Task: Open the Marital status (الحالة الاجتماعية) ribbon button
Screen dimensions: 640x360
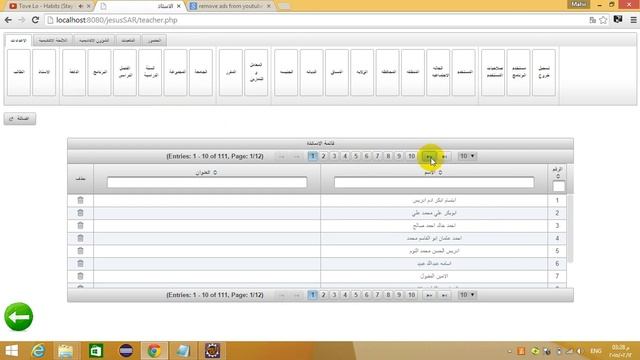Action: point(438,72)
